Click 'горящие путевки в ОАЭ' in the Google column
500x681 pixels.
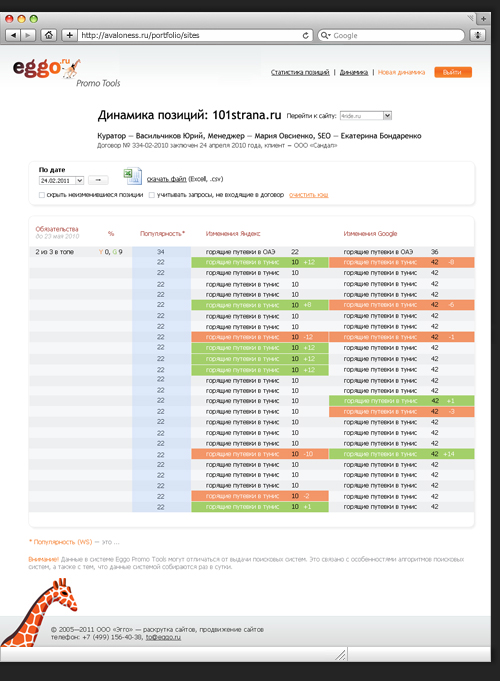pyautogui.click(x=378, y=252)
